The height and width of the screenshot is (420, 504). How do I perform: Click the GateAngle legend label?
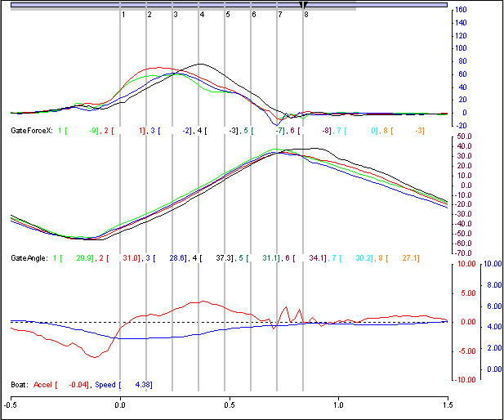(29, 258)
